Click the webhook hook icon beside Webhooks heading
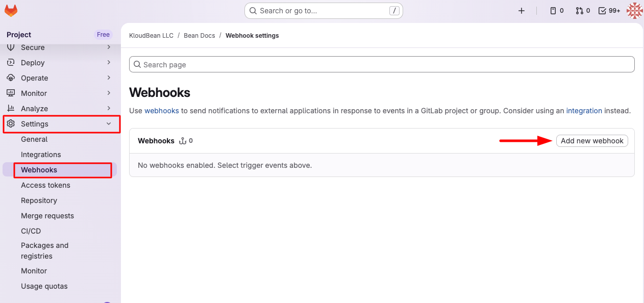 click(182, 140)
